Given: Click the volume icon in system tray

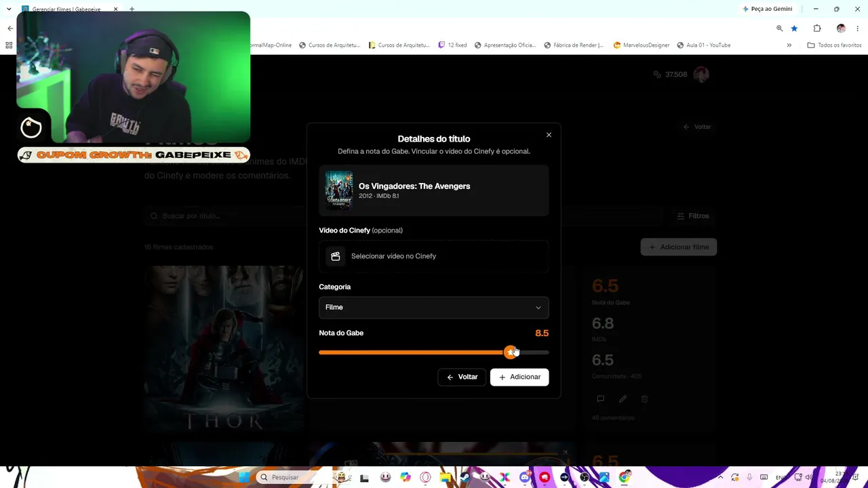Looking at the screenshot, I should tap(808, 477).
